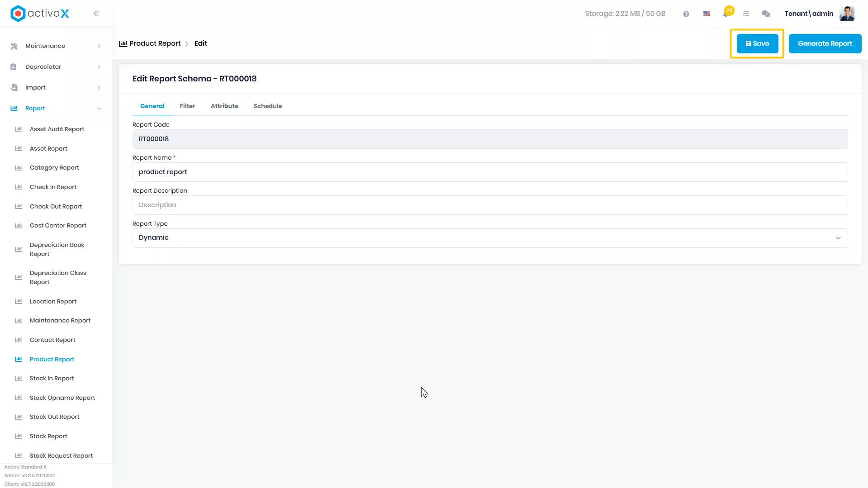868x488 pixels.
Task: Open the help question mark icon
Action: [x=686, y=14]
